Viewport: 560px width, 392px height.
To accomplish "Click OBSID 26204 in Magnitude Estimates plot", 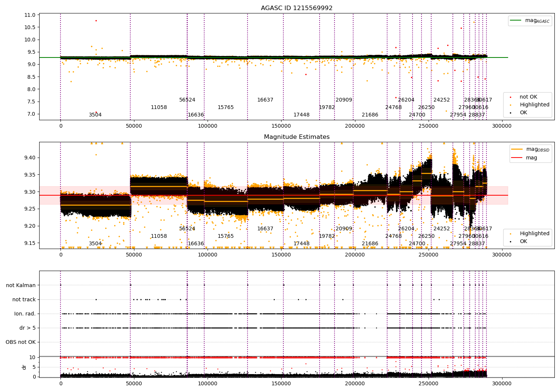I will click(406, 229).
